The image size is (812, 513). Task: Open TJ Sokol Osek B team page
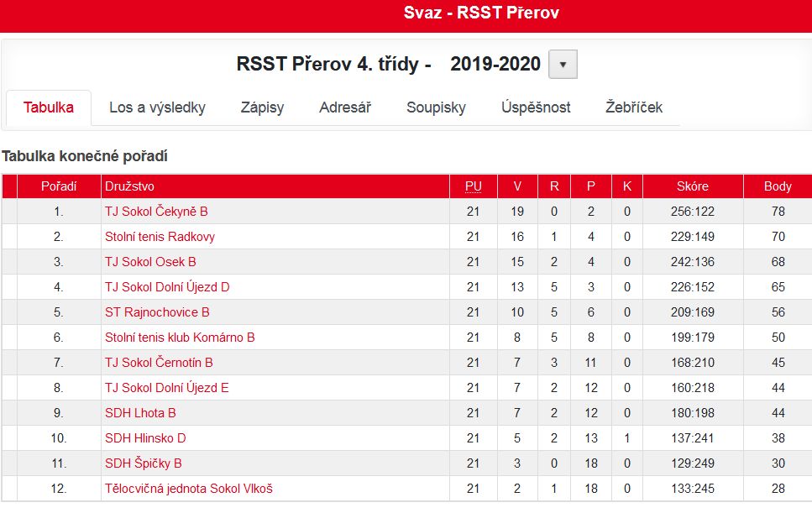coord(150,262)
